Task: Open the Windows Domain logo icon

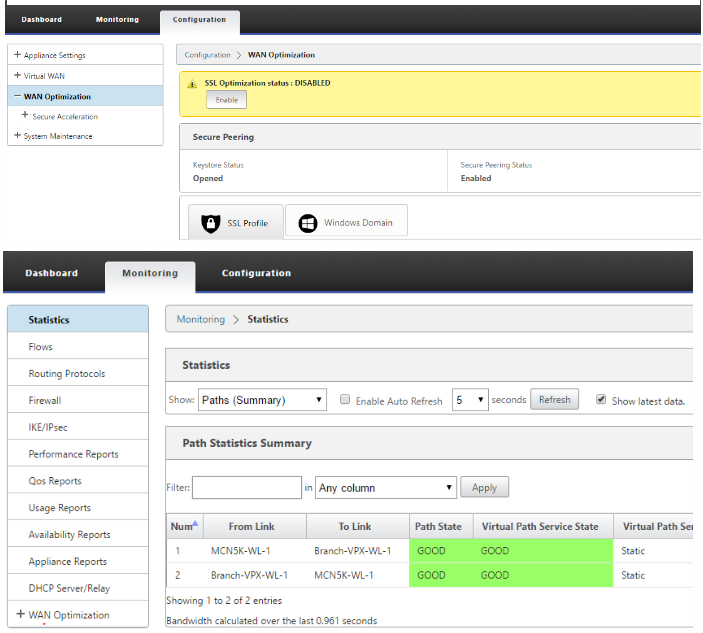Action: pyautogui.click(x=308, y=223)
